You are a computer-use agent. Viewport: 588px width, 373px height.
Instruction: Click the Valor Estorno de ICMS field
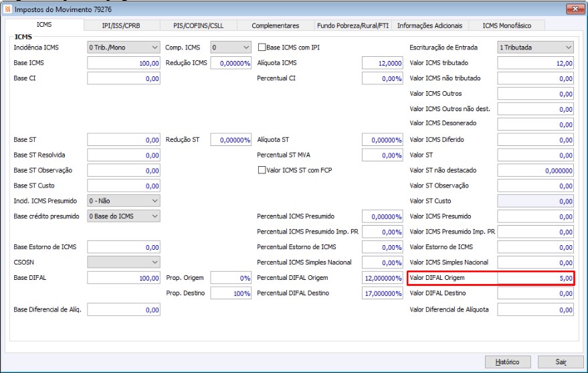coord(536,247)
